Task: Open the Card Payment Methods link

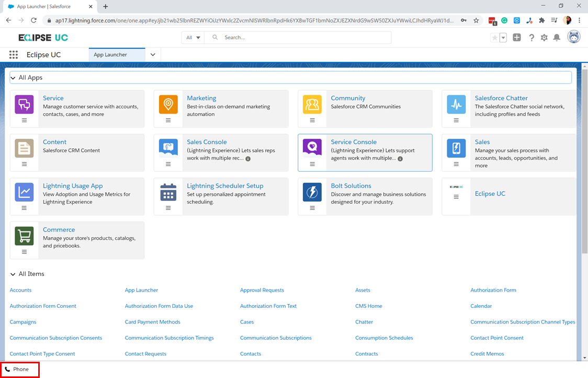Action: 152,322
